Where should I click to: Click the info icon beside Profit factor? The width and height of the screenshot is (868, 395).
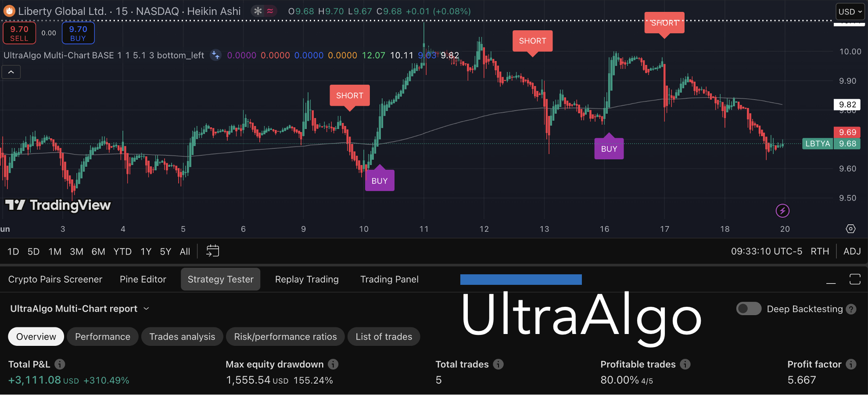pos(851,364)
